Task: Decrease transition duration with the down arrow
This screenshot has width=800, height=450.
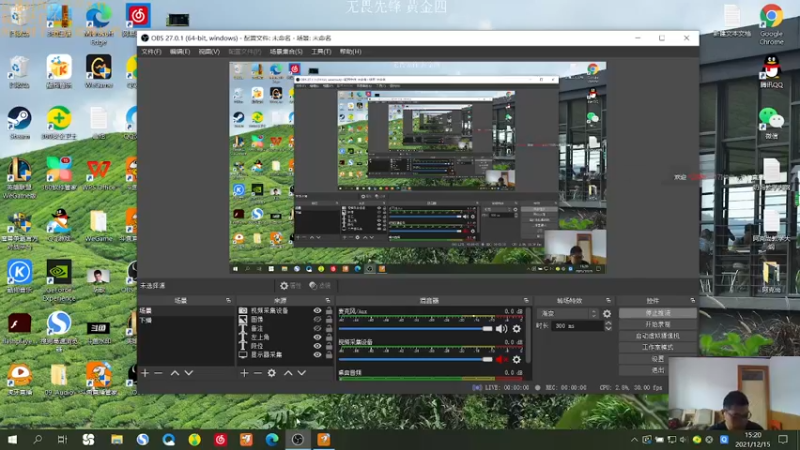Action: [x=608, y=329]
